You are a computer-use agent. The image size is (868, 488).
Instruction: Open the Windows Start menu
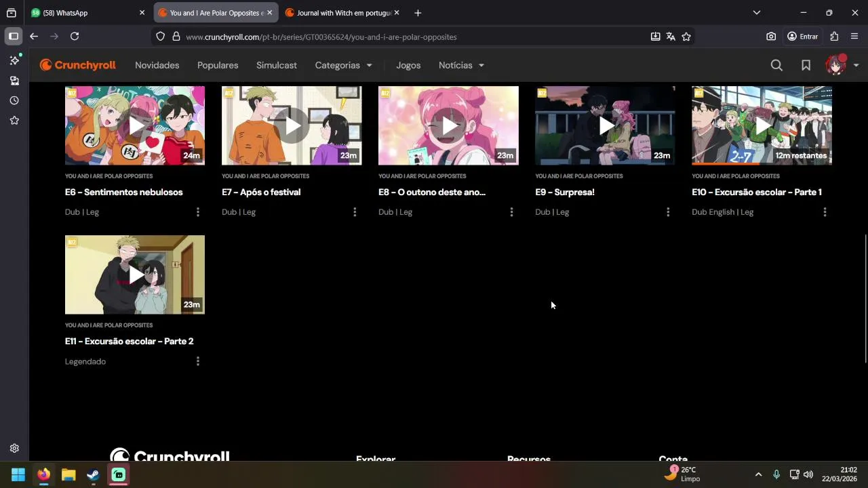[x=18, y=474]
